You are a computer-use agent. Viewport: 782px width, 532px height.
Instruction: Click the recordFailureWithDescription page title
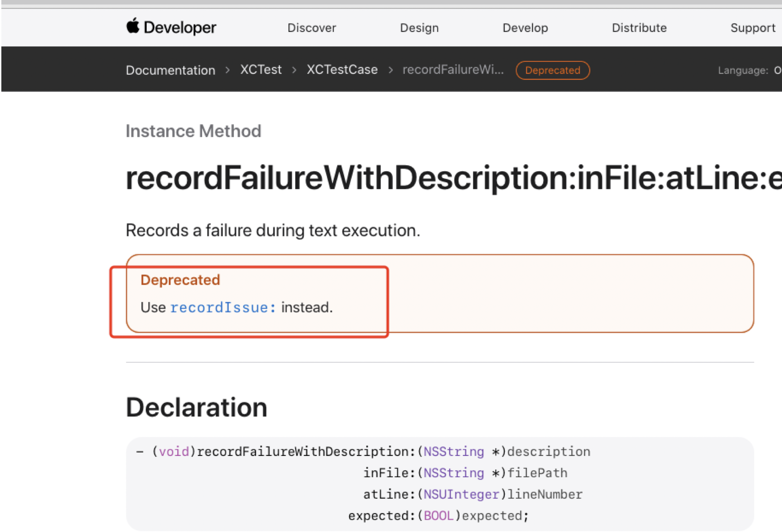click(454, 178)
